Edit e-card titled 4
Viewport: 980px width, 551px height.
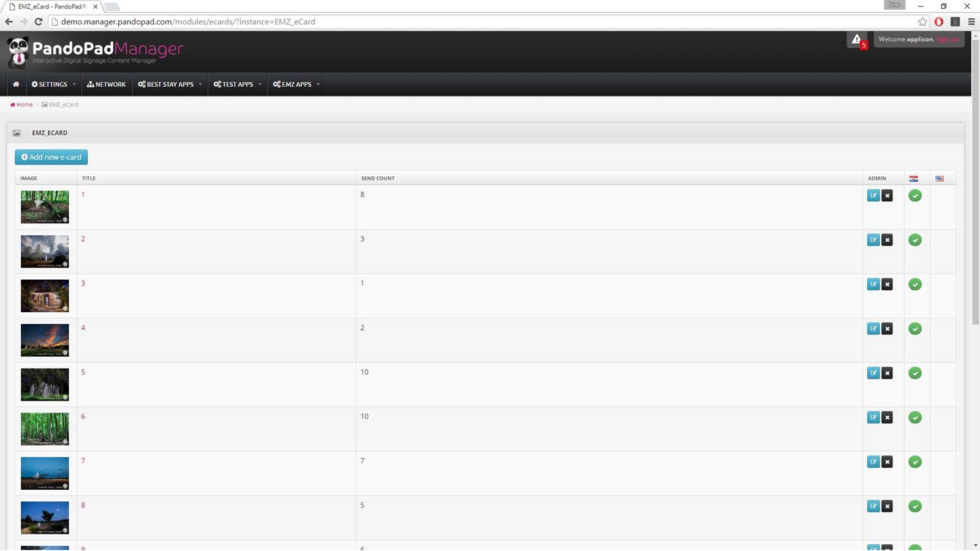point(873,329)
